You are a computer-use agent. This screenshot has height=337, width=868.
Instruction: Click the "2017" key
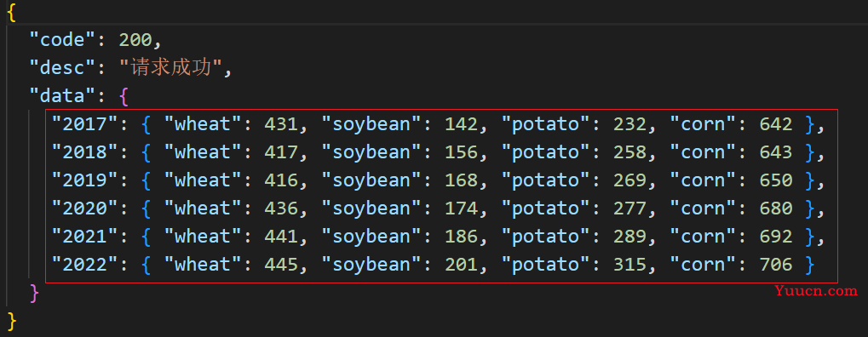(84, 124)
